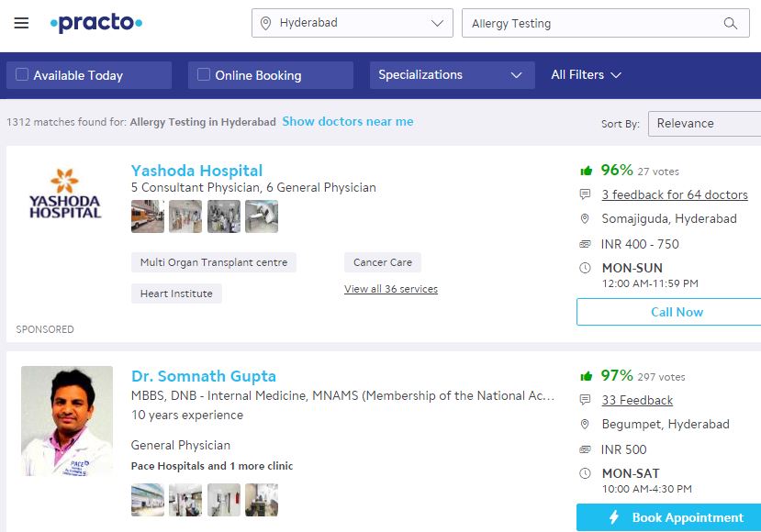
Task: Click Show doctors near me link
Action: pos(348,121)
